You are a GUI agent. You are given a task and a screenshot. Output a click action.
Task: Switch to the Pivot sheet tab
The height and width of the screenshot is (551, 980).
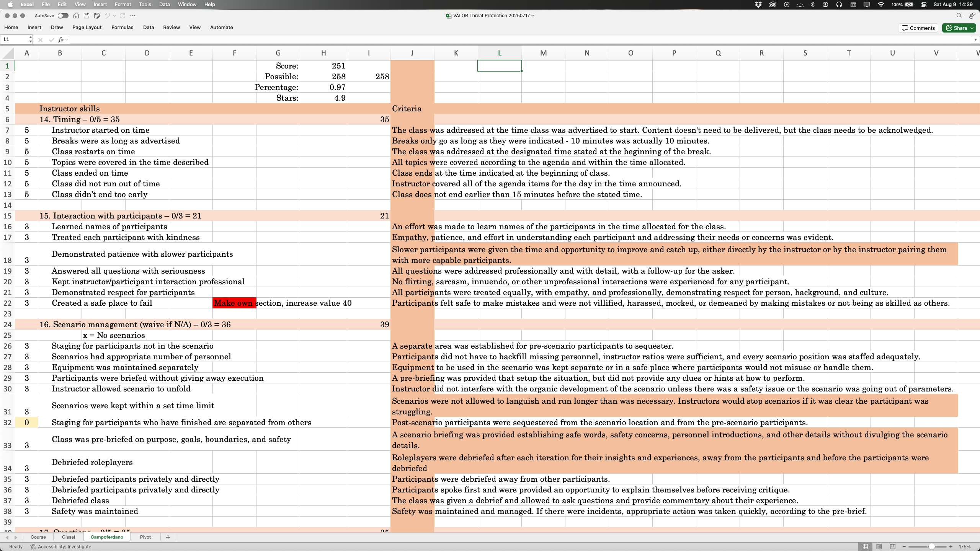(x=145, y=537)
